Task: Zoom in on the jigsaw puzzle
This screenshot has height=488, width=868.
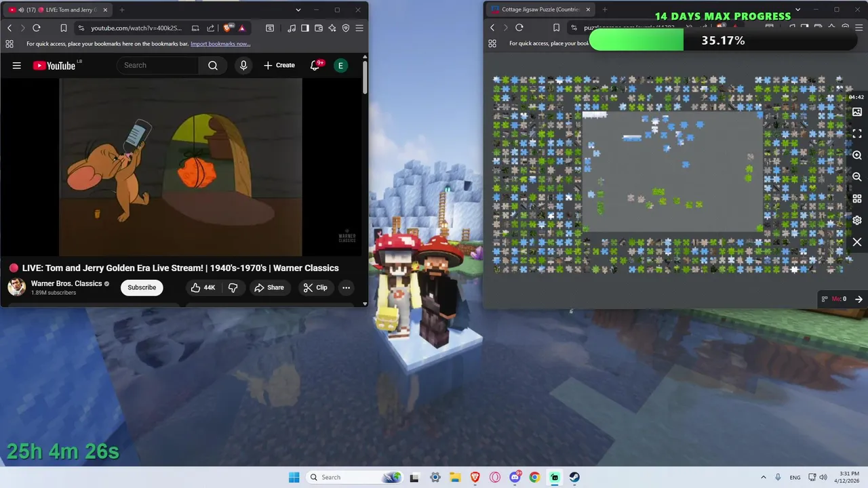Action: click(x=857, y=155)
